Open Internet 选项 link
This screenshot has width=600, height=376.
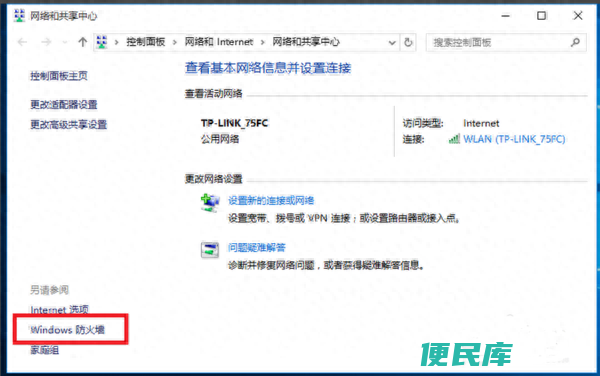tap(59, 309)
